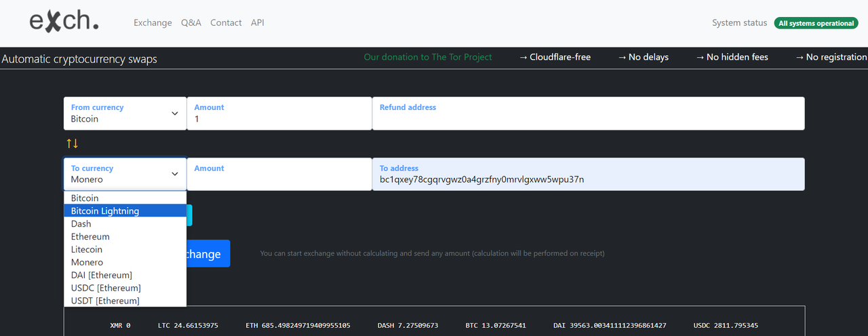This screenshot has width=868, height=336.
Task: Click the Refund address field
Action: click(589, 113)
